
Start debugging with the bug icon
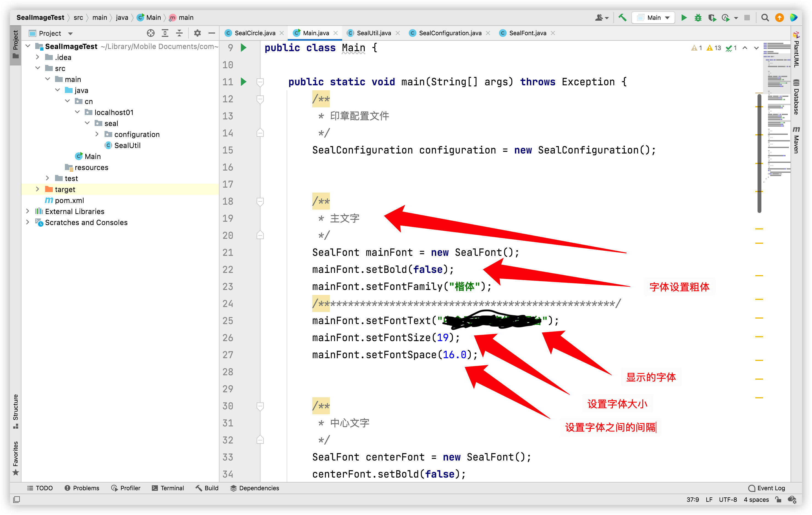[x=698, y=18]
